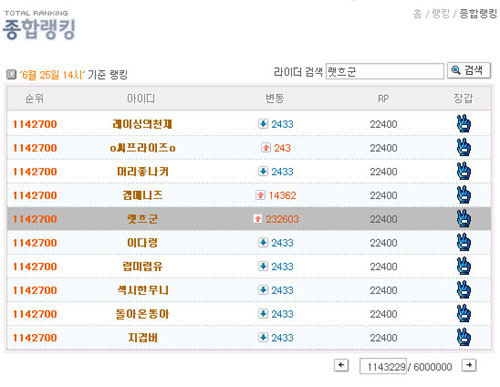
Task: Click the down-arrow change icon for 이다령
Action: [x=263, y=242]
